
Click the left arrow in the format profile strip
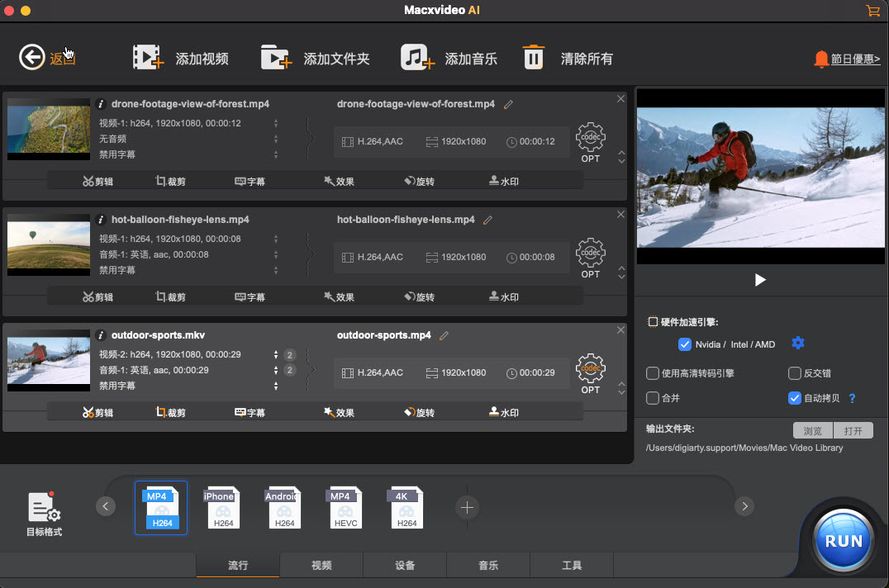[105, 506]
